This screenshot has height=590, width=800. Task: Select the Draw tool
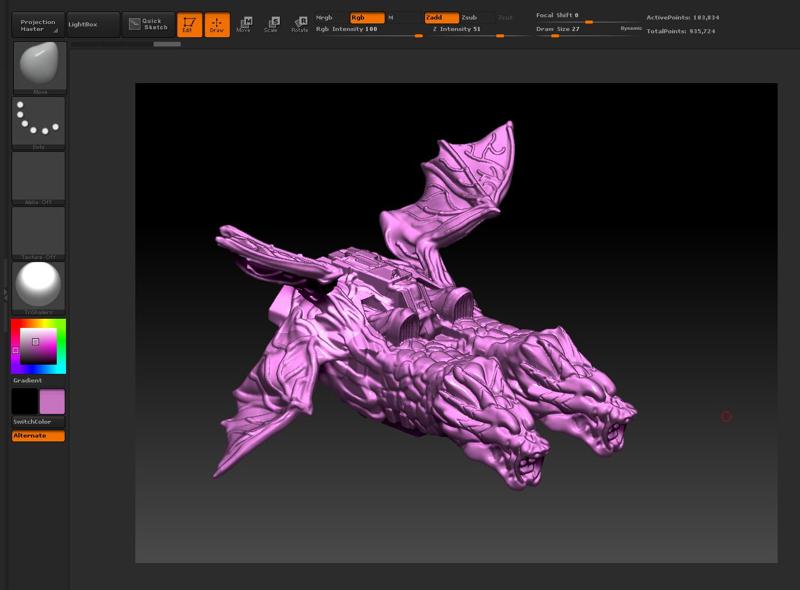coord(217,24)
